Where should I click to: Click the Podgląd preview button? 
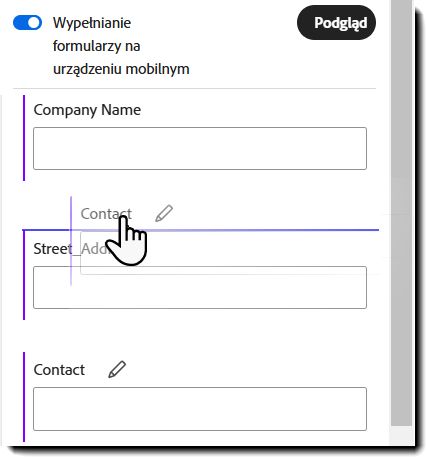336,23
